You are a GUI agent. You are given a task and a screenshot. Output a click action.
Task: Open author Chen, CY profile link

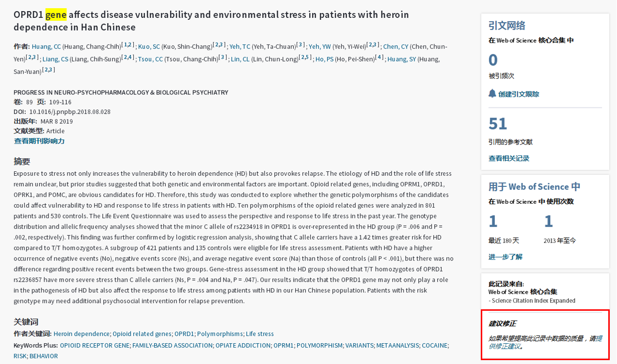pos(396,47)
